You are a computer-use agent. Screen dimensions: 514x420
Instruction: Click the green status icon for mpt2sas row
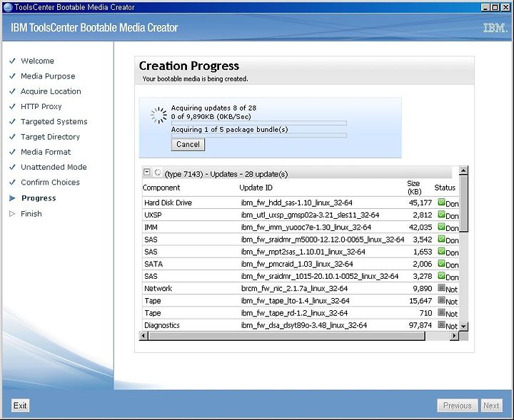pos(441,251)
